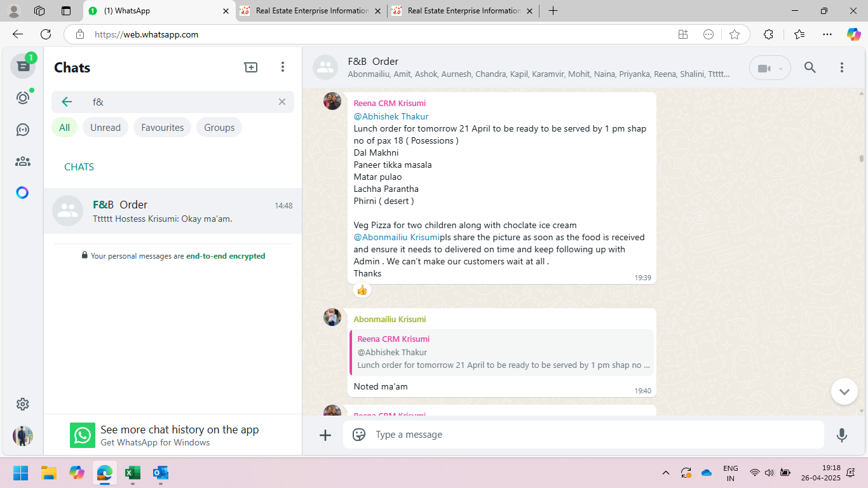Click Get WhatsApp for Windows link
Screen dimensions: 868x488
pyautogui.click(x=155, y=442)
